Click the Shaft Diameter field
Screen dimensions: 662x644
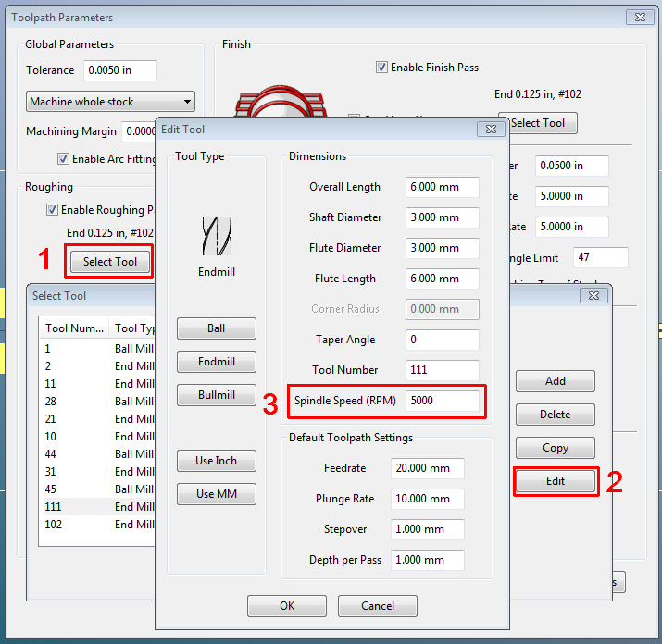pos(443,217)
